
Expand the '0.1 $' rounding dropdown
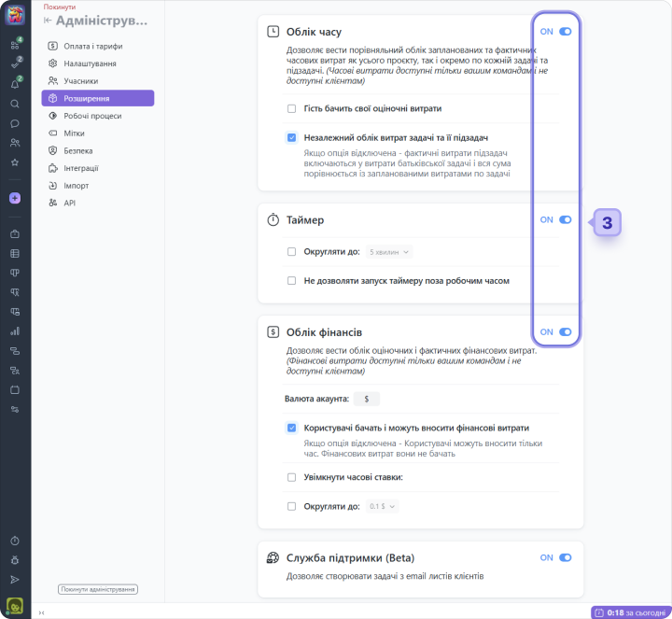click(x=382, y=506)
